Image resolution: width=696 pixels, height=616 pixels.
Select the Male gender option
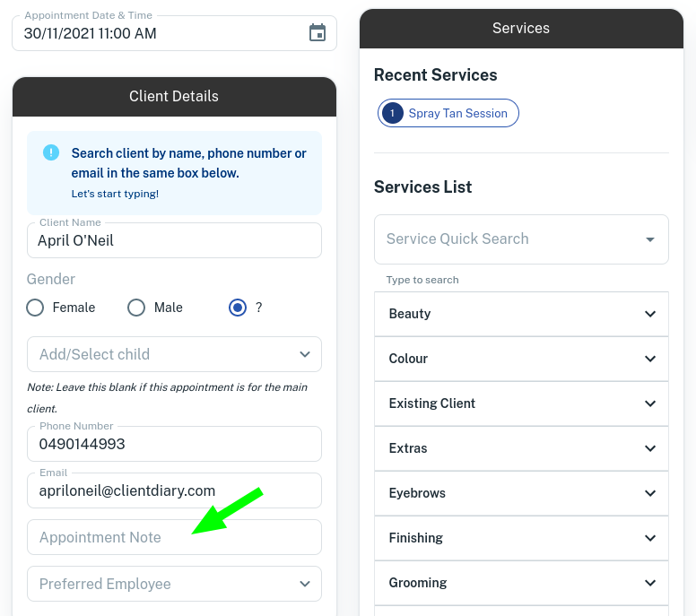coord(136,308)
